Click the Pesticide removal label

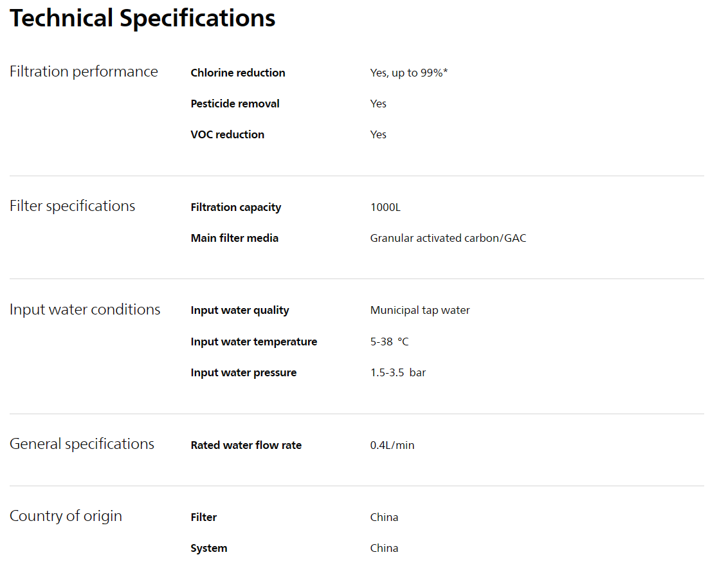(x=235, y=104)
